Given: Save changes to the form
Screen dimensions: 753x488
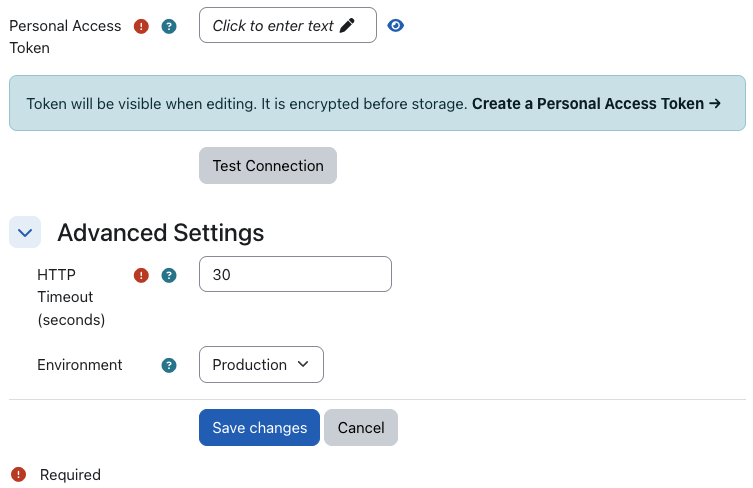Looking at the screenshot, I should coord(259,427).
